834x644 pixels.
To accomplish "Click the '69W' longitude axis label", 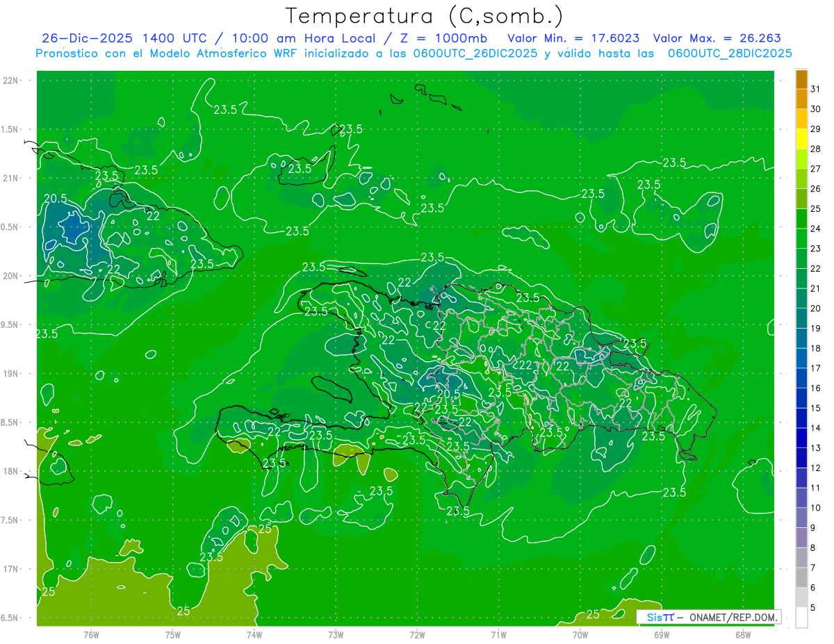I will 662,634.
